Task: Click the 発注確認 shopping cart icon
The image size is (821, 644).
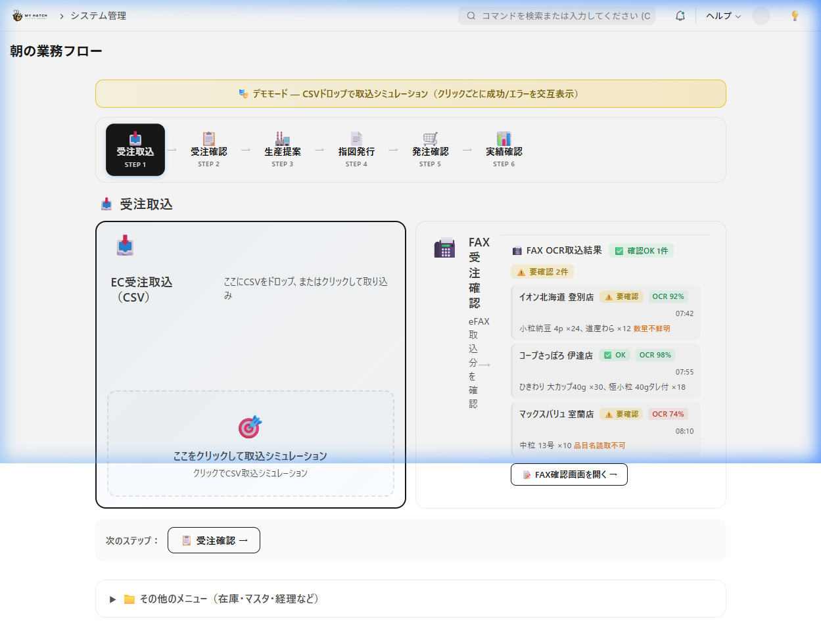Action: tap(430, 139)
